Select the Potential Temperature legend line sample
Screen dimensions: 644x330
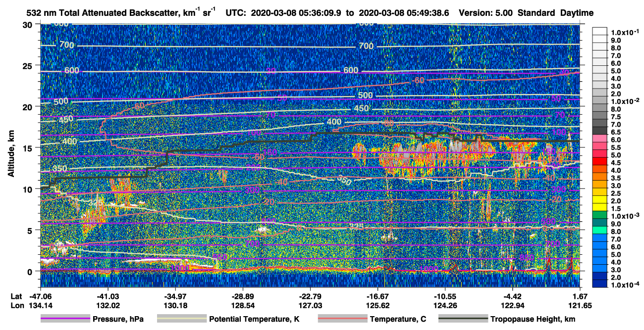click(181, 319)
